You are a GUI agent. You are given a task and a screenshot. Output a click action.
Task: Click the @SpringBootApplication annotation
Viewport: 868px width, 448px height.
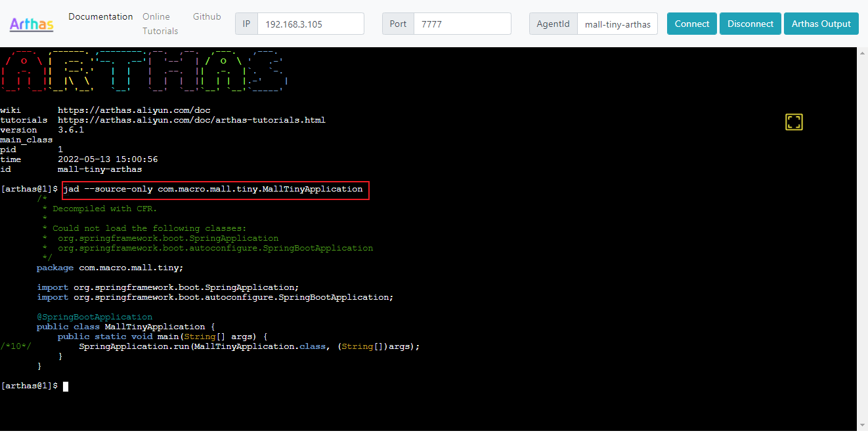[95, 317]
